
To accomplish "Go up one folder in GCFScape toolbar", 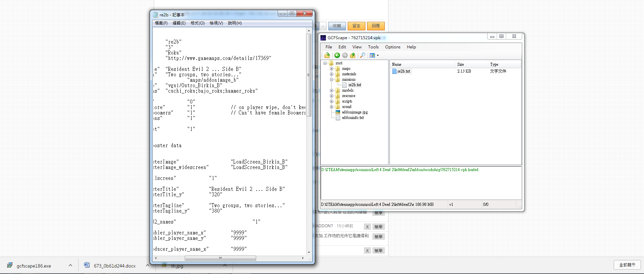I will click(x=353, y=55).
